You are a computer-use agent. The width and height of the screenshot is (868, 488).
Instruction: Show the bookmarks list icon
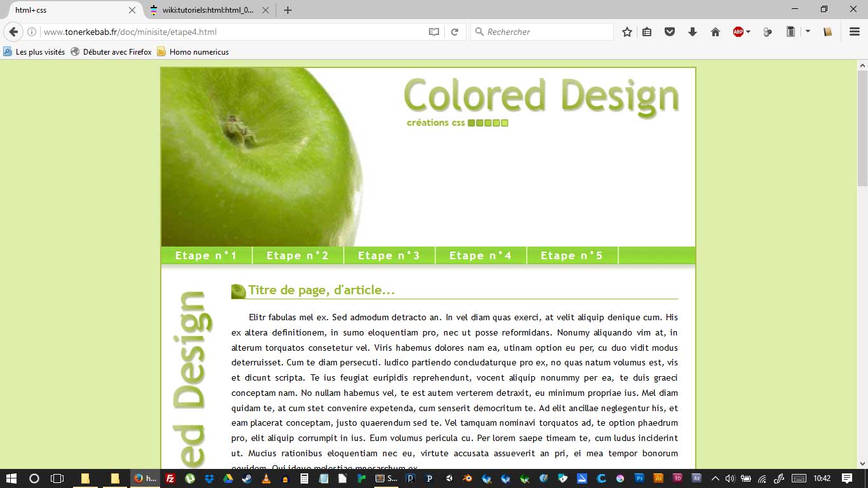point(647,32)
